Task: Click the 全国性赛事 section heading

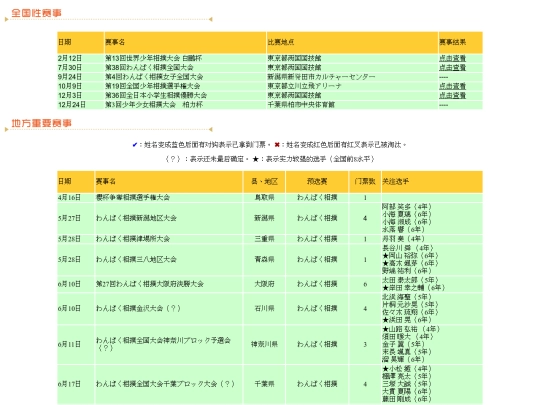Action: click(37, 13)
